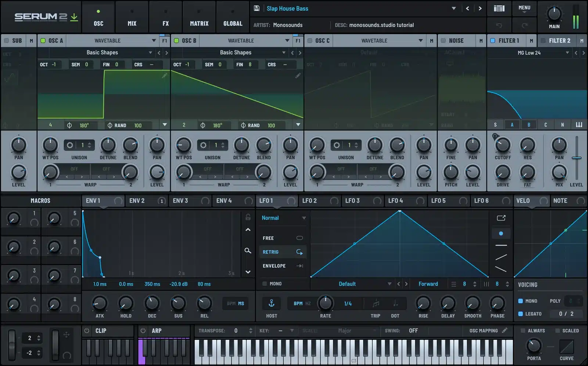Switch to the MATRIX tab
The image size is (588, 366).
199,17
